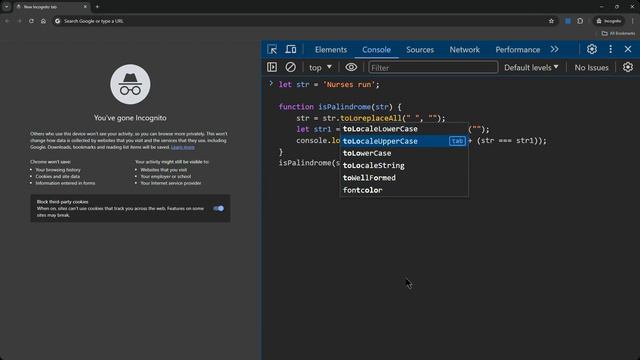Open the Chrome three-dot menu
This screenshot has width=640, height=360.
point(633,21)
